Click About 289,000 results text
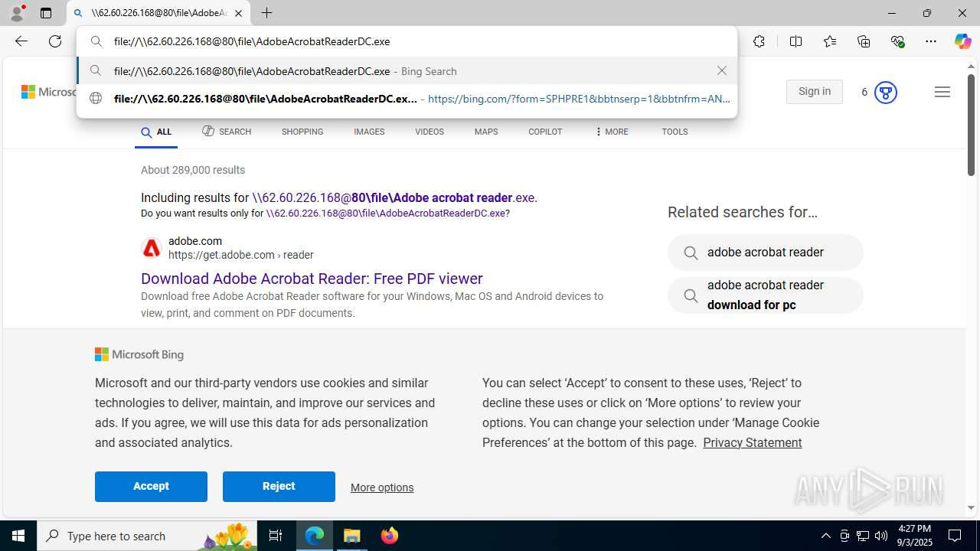Viewport: 980px width, 551px height. coord(193,170)
